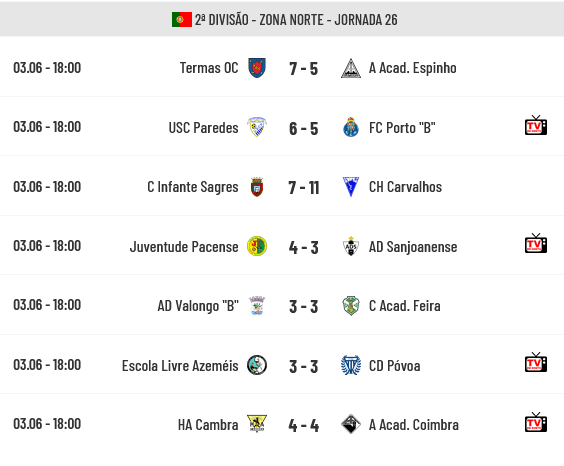The width and height of the screenshot is (564, 466).
Task: Click the FC Porto "B" club crest
Action: click(351, 127)
